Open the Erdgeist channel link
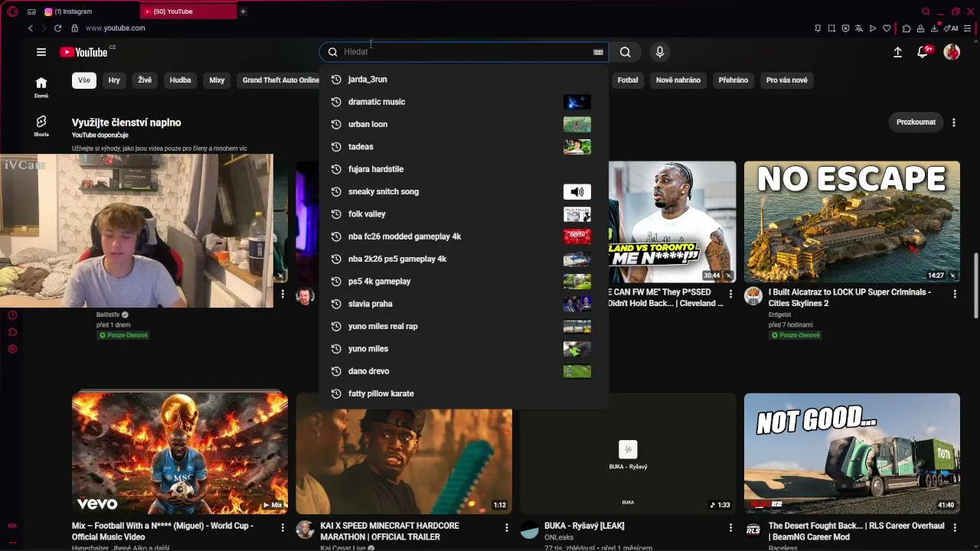 (x=785, y=315)
